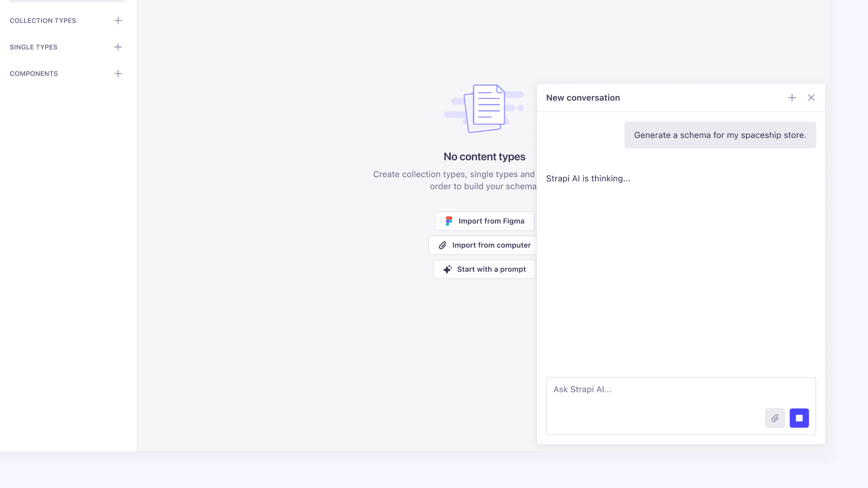Viewport: 868px width, 488px height.
Task: Click the sparkle icon on prompt button
Action: coord(448,269)
